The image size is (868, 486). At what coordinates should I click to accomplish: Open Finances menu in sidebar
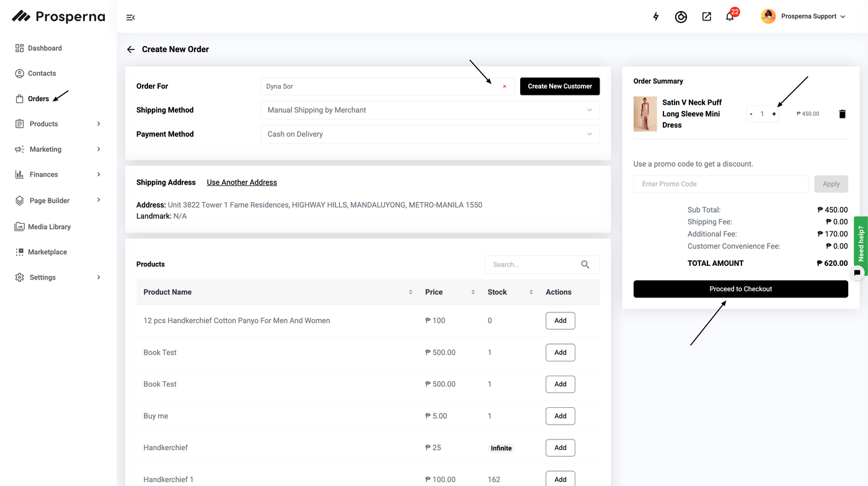44,175
